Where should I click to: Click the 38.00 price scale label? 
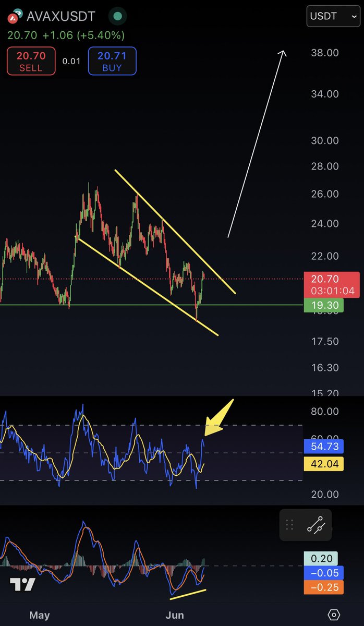[x=325, y=53]
